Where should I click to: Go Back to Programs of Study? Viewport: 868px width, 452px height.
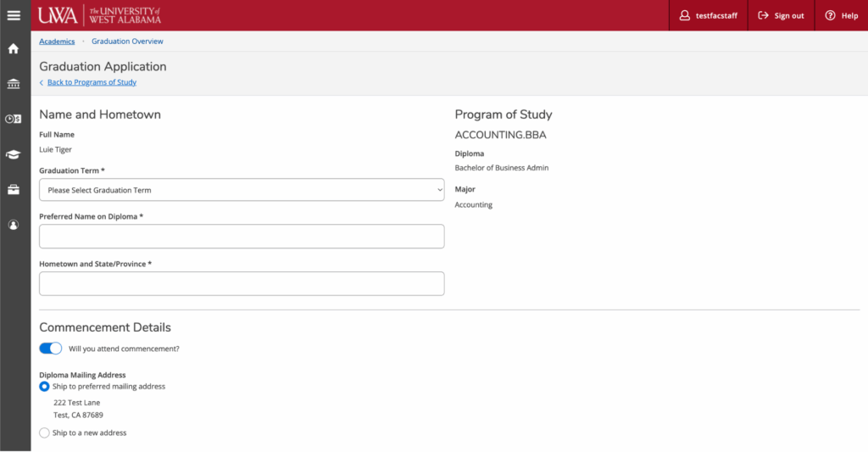point(91,82)
